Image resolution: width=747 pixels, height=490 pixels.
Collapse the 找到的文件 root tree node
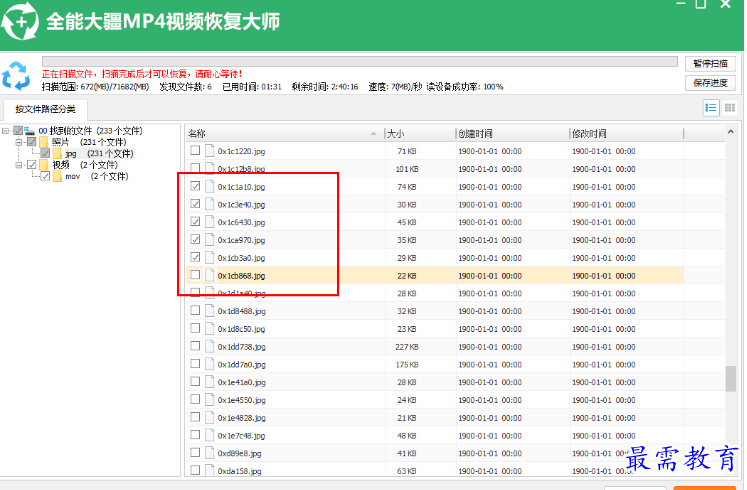(5, 130)
